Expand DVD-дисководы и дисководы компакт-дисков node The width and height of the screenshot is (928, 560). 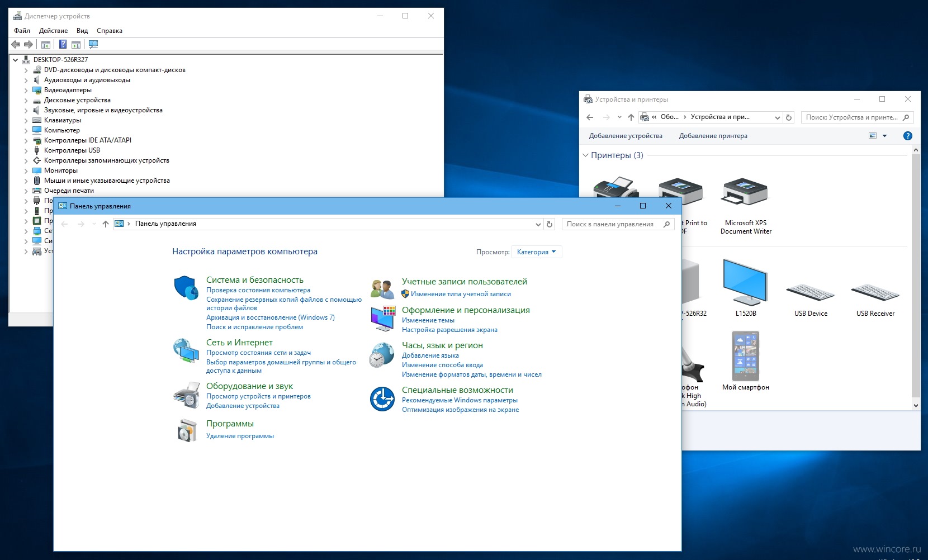[x=26, y=70]
